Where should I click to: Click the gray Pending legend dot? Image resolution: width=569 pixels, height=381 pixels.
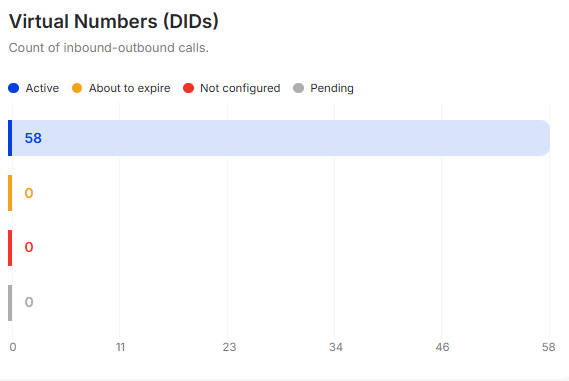(298, 88)
